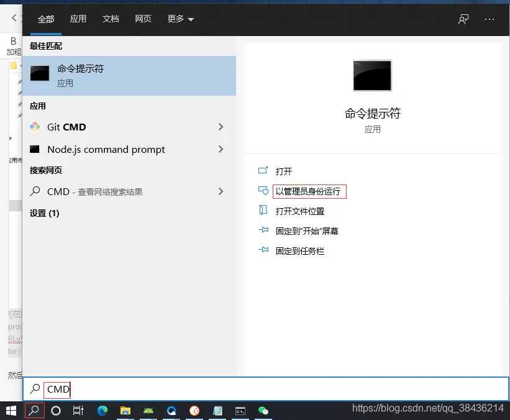This screenshot has height=420, width=510.
Task: Open the 更多 dropdown filter
Action: pyautogui.click(x=181, y=19)
